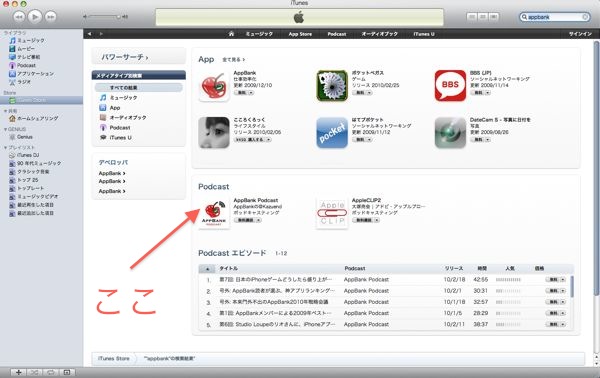
Task: Switch to the ミュージック tab in store bar
Action: 259,34
